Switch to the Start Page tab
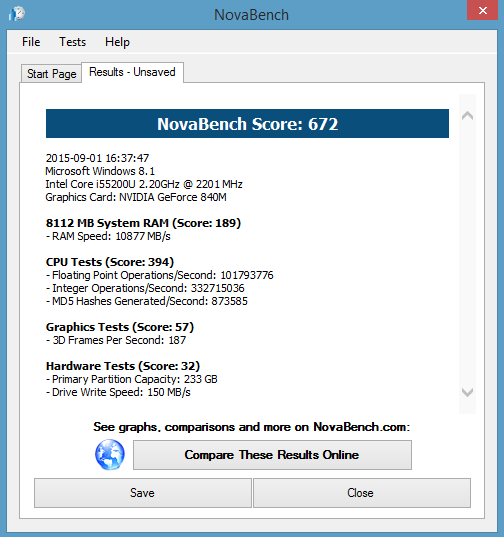This screenshot has height=537, width=504. pyautogui.click(x=51, y=74)
